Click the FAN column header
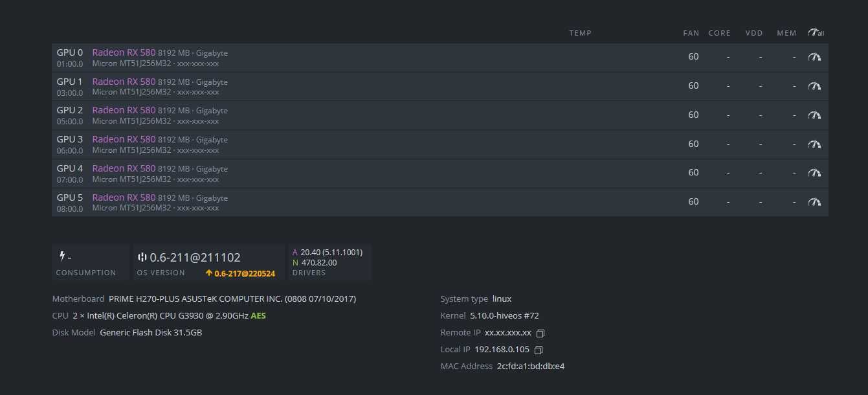The image size is (868, 395). coord(691,33)
